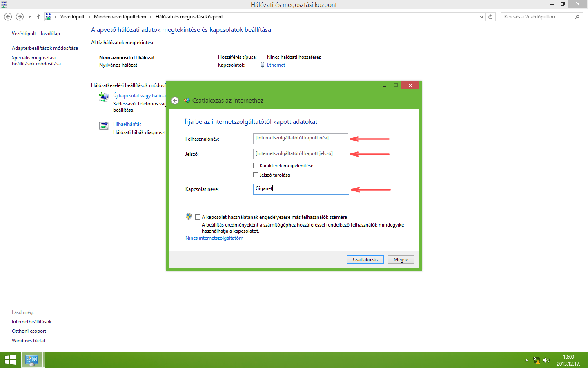Click the Kapcsolat neve field showing Giganet

301,189
